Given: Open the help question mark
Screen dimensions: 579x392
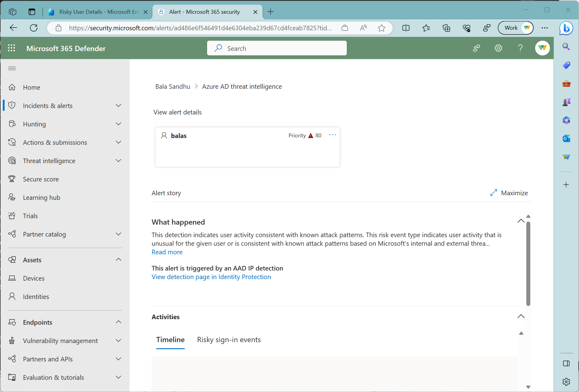Looking at the screenshot, I should [x=520, y=48].
